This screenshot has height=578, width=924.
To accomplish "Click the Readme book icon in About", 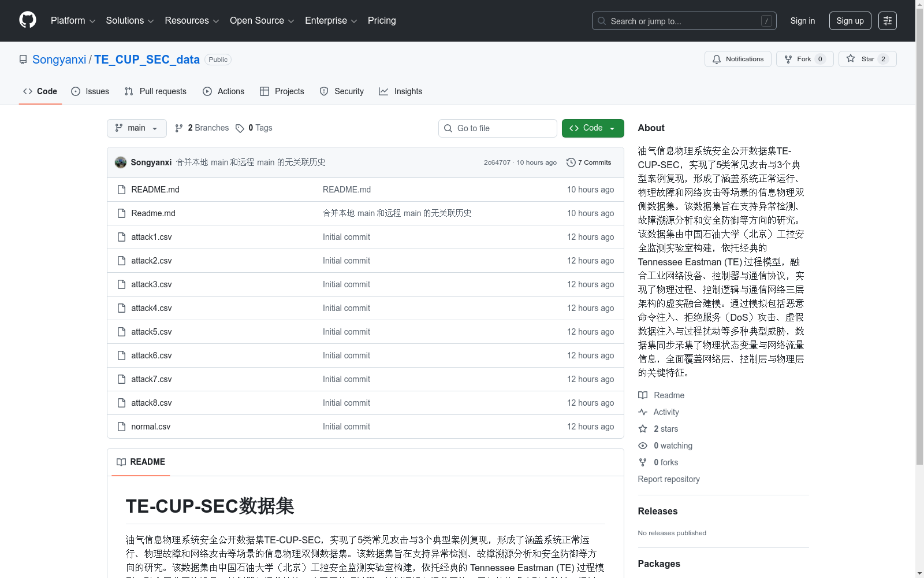I will click(x=643, y=395).
